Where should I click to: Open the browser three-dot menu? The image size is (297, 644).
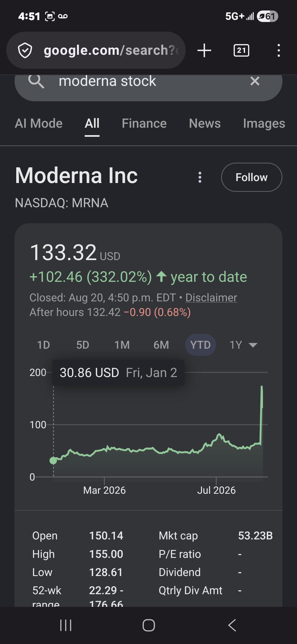(x=279, y=50)
